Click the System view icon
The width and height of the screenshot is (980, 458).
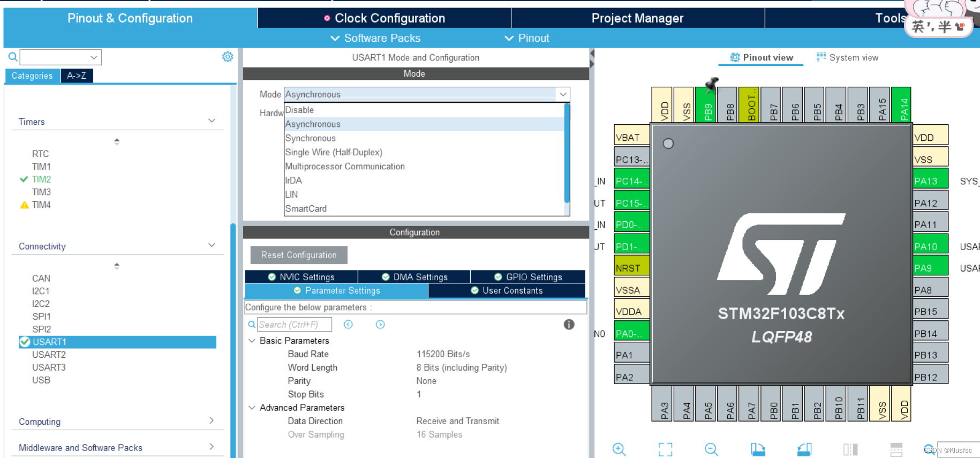click(821, 57)
